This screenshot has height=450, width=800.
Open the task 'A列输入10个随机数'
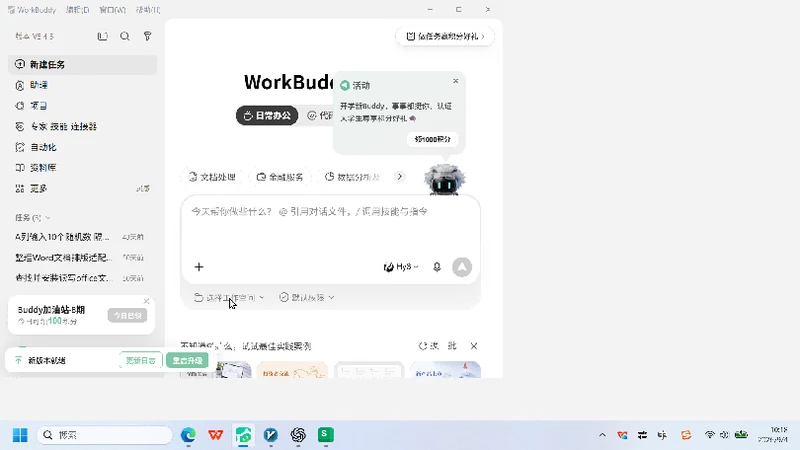click(x=80, y=237)
